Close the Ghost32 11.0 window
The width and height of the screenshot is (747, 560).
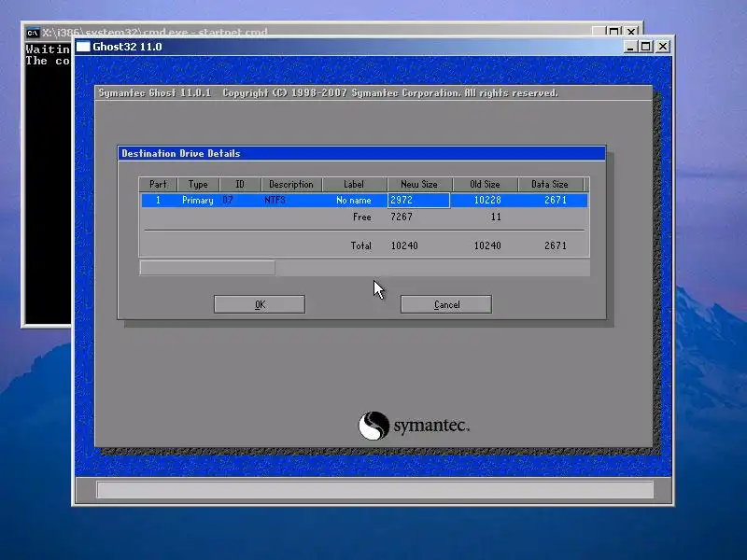663,47
